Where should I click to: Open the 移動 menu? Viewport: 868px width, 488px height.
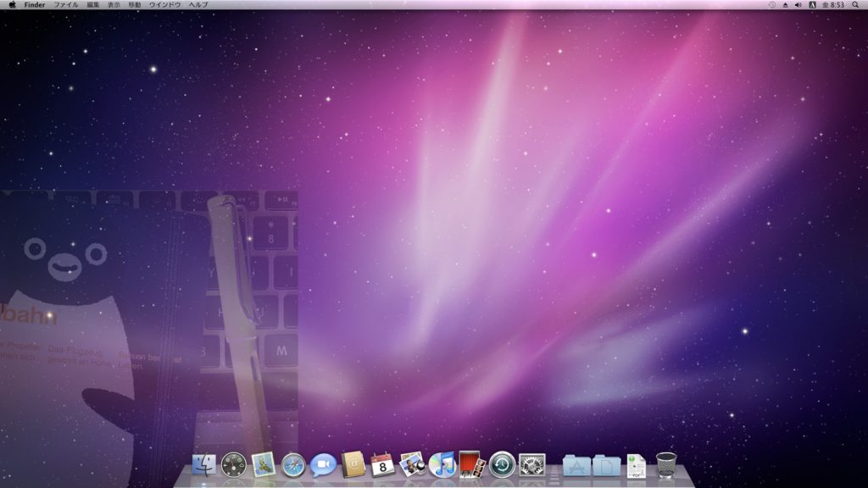[x=135, y=4]
